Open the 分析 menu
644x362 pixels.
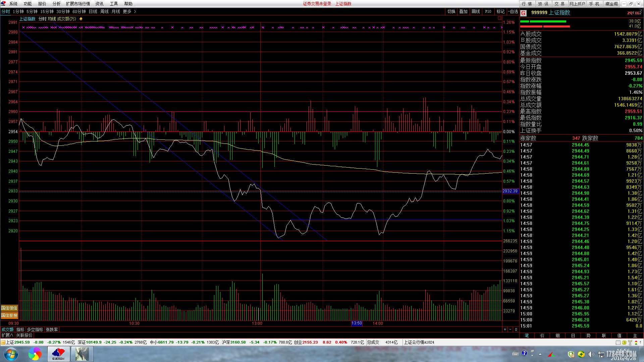click(57, 4)
